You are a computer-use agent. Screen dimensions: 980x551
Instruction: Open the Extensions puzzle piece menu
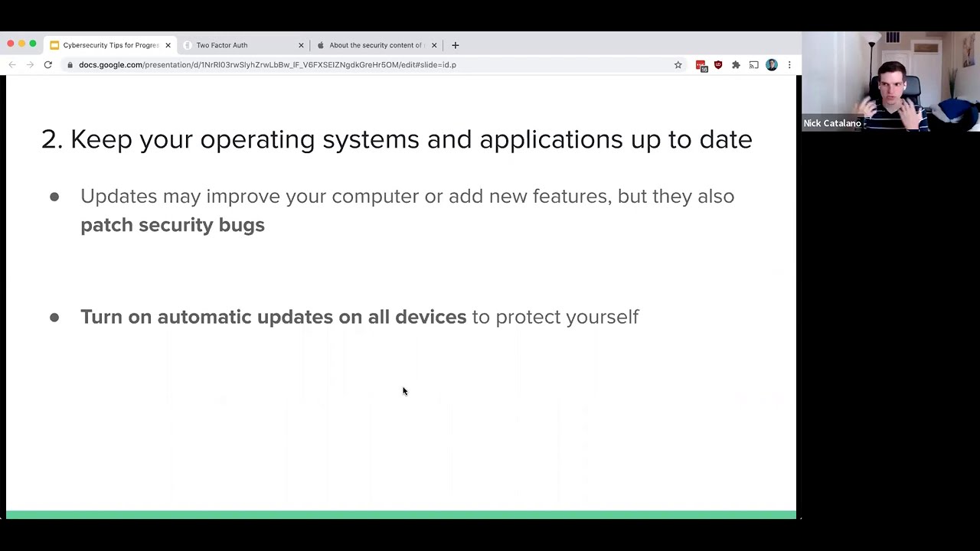736,65
